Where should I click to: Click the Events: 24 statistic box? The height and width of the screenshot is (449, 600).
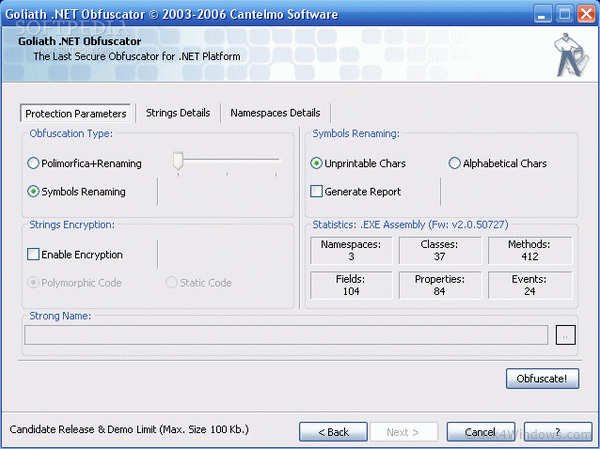[530, 285]
